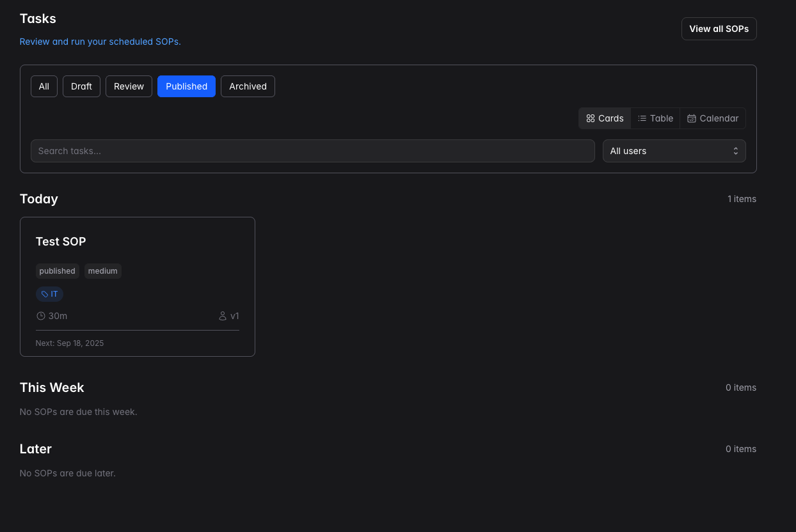Image resolution: width=796 pixels, height=532 pixels.
Task: Click the Table list view icon
Action: pos(642,118)
